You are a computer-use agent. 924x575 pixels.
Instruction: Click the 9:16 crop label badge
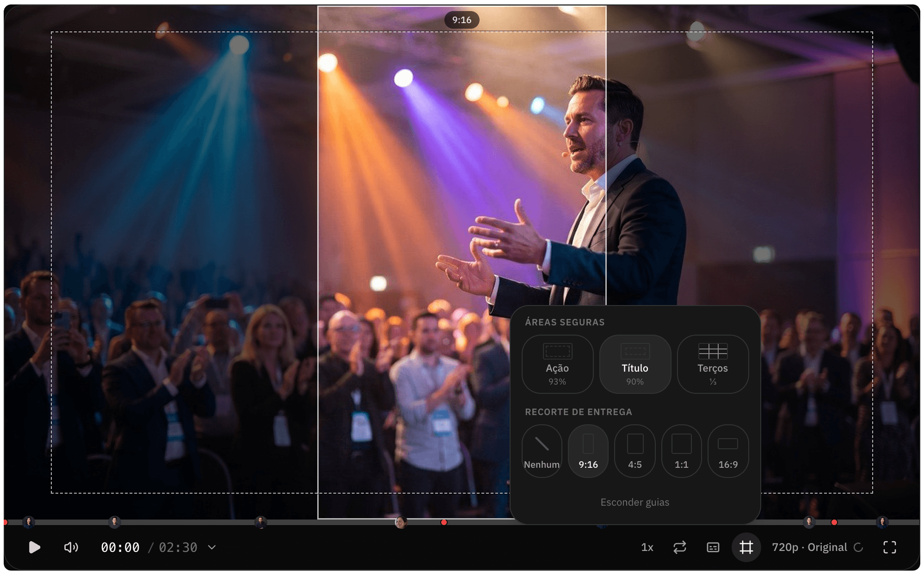pyautogui.click(x=462, y=20)
